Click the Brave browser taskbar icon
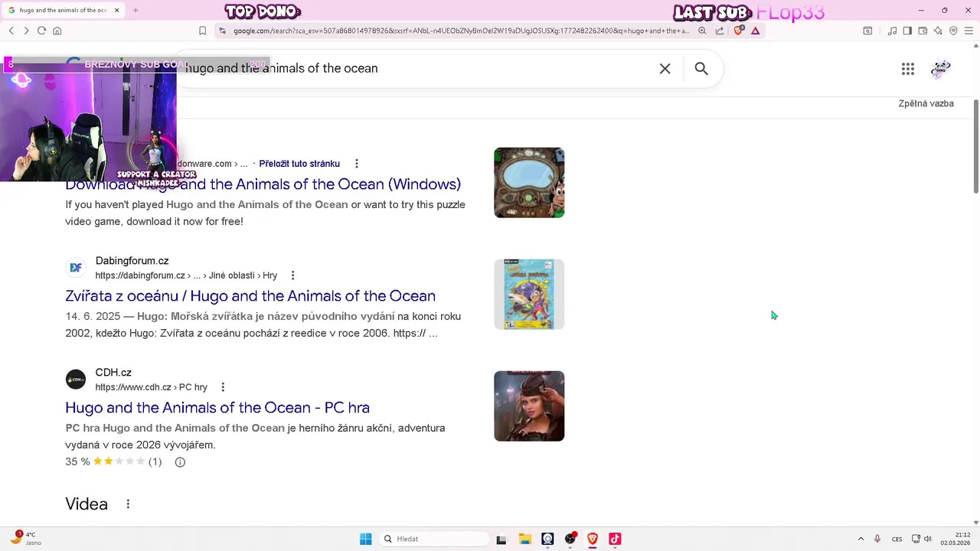The height and width of the screenshot is (551, 980). point(592,539)
